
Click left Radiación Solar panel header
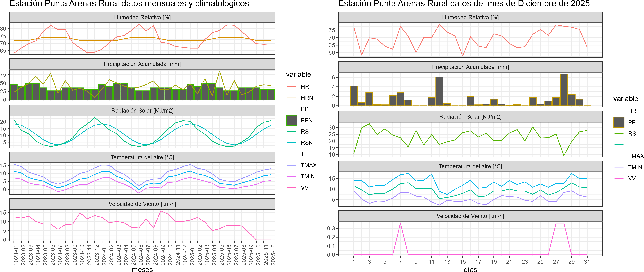point(142,111)
